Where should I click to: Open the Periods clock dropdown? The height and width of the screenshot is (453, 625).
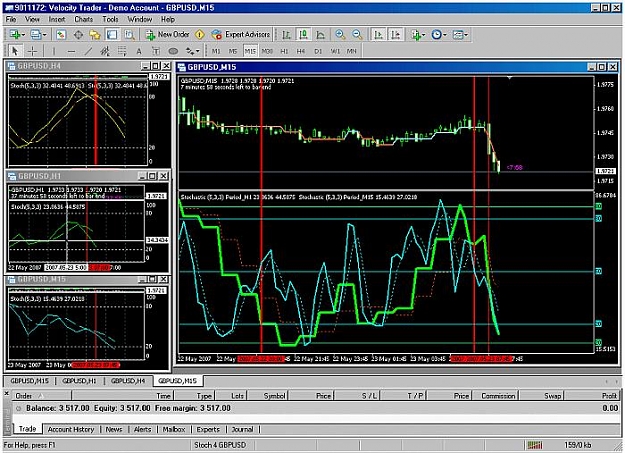pyautogui.click(x=439, y=35)
